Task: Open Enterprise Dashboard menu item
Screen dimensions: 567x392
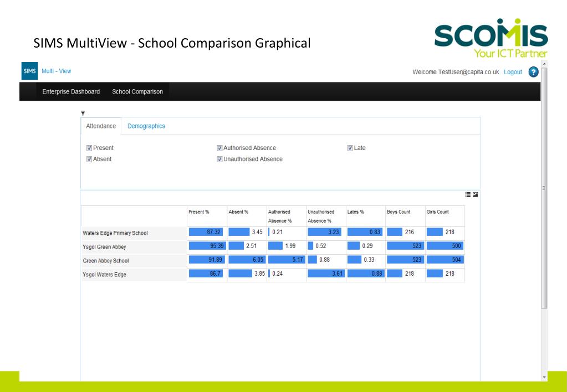Action: coord(71,92)
